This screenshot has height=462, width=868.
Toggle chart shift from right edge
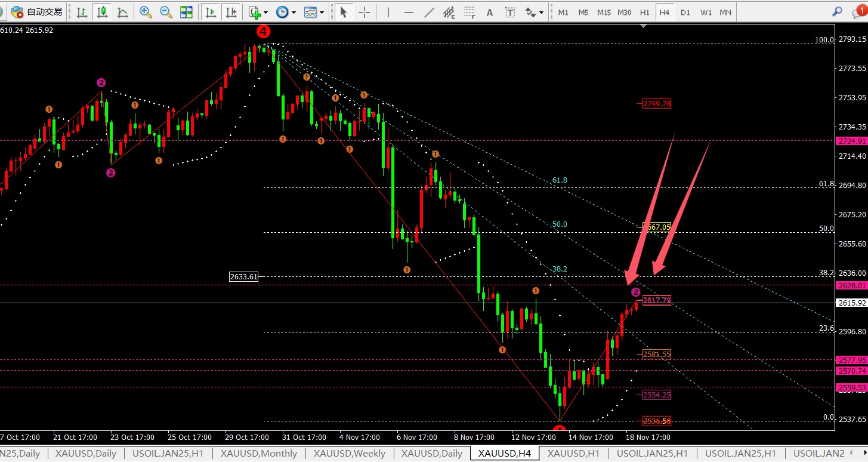coord(230,12)
